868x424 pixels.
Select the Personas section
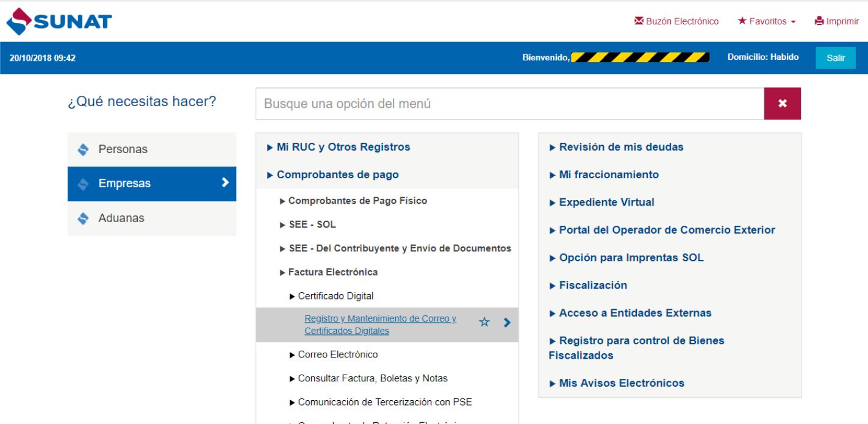point(152,149)
